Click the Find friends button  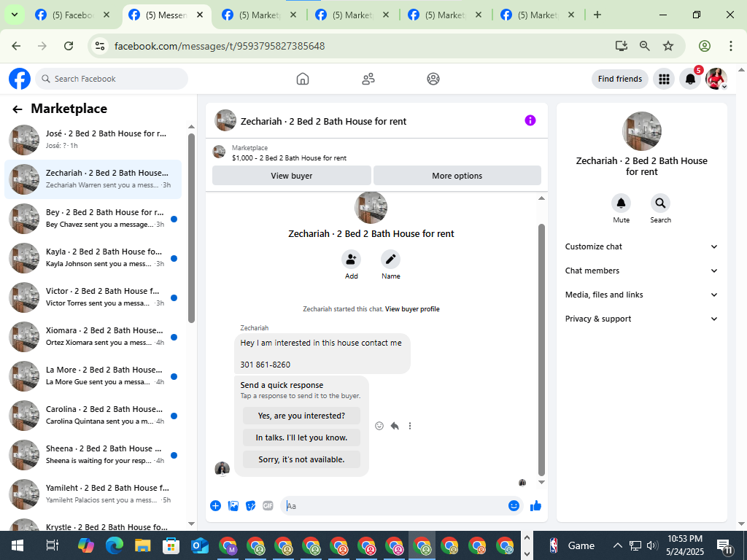[x=620, y=79]
